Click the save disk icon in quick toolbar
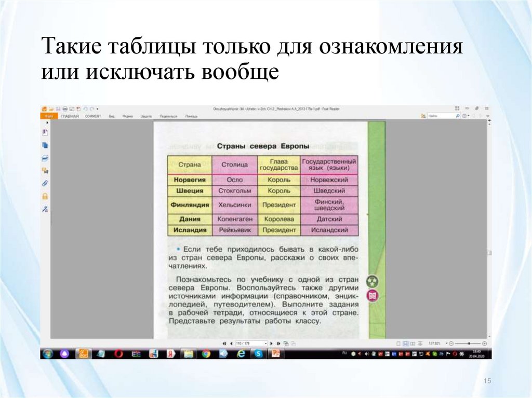Screen dimensions: 532x398 pyautogui.click(x=58, y=109)
